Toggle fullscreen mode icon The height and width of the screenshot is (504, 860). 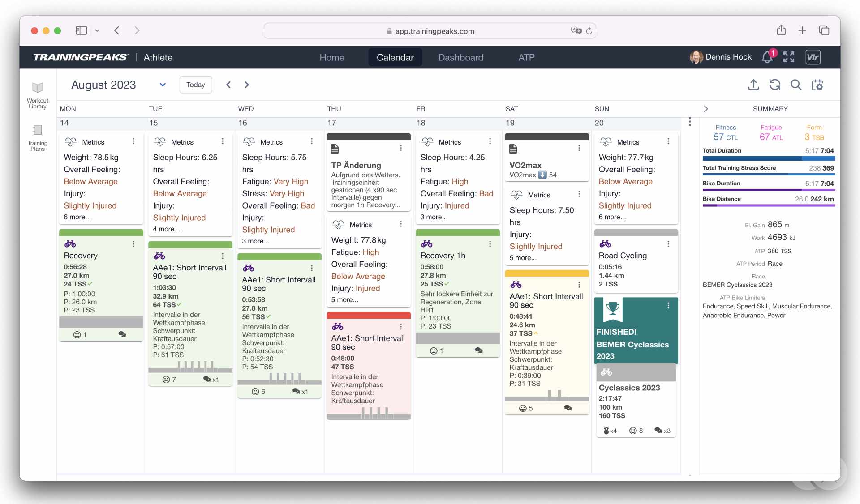tap(789, 57)
